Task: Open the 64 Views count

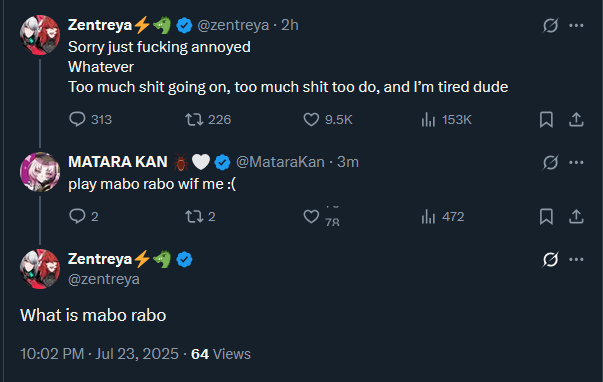Action: point(221,354)
